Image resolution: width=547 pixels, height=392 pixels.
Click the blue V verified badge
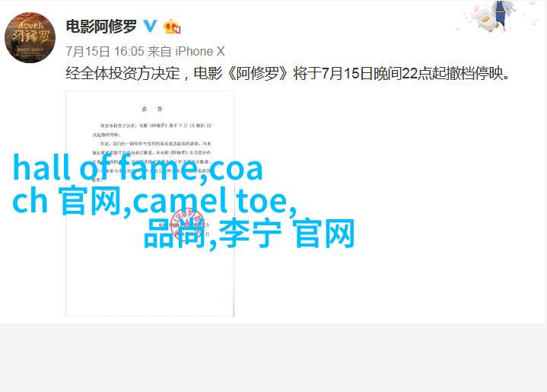(x=151, y=26)
